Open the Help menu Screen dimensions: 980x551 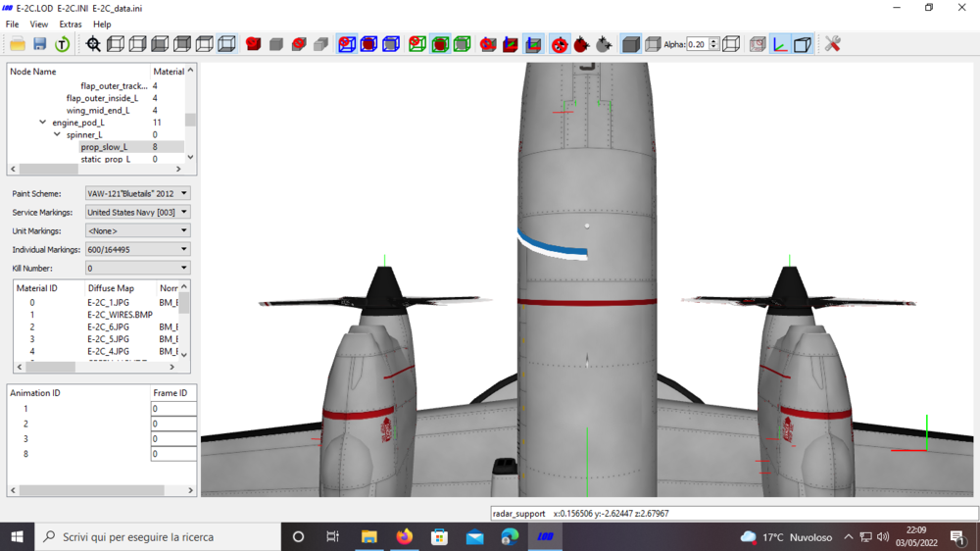tap(102, 25)
